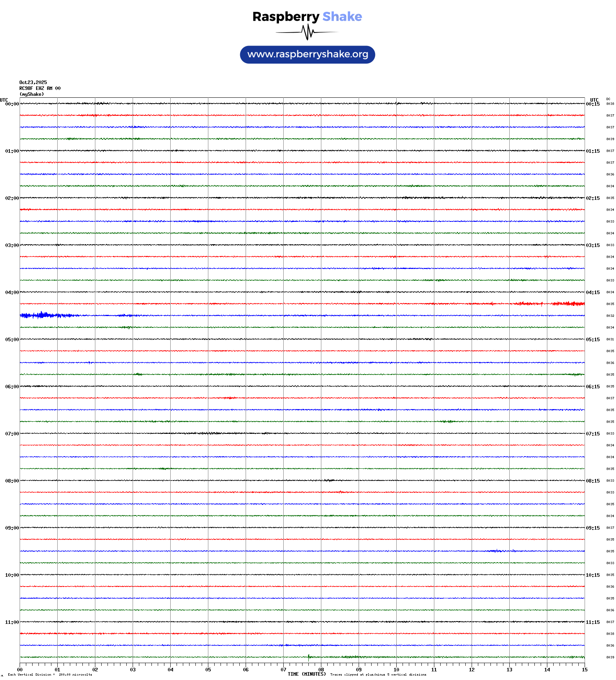The width and height of the screenshot is (616, 680).
Task: Click the red signal burst at end of 04:15 trace
Action: 567,303
